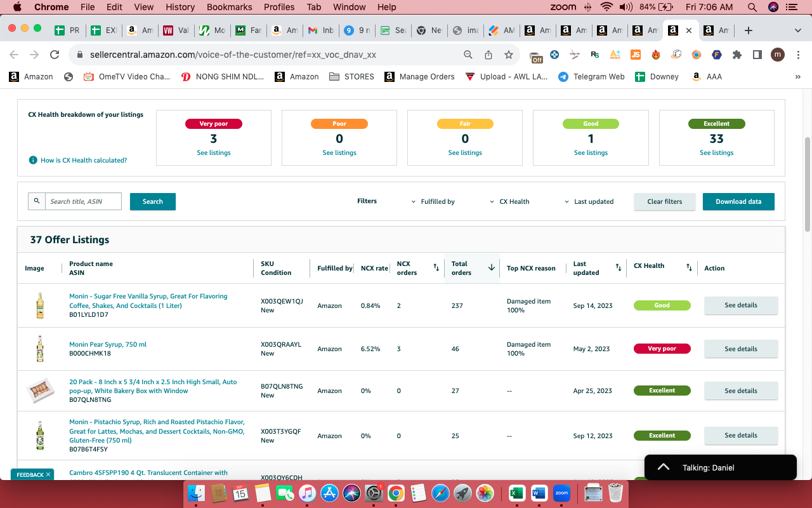Reload the Seller Central page
The height and width of the screenshot is (508, 812).
click(55, 55)
